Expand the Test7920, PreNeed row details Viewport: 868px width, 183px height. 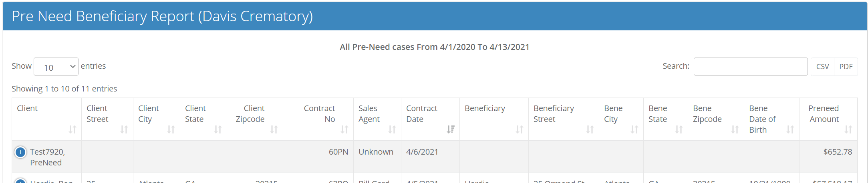20,152
